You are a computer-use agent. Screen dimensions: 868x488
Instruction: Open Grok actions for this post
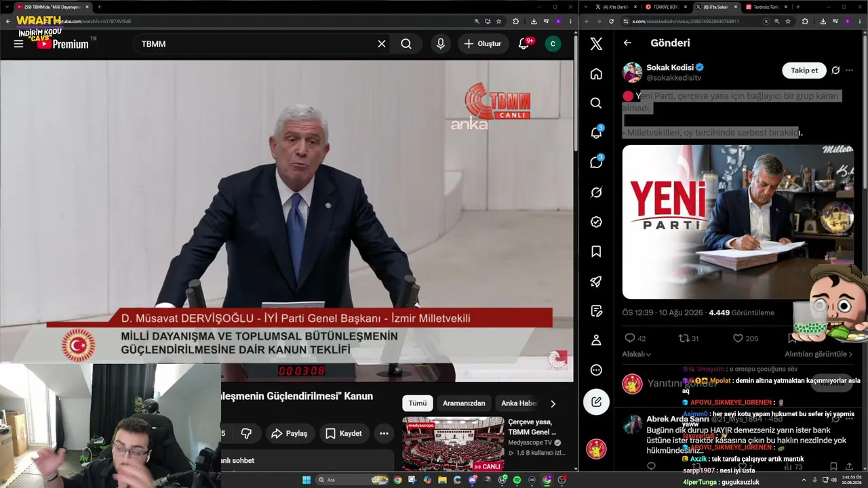coord(835,70)
